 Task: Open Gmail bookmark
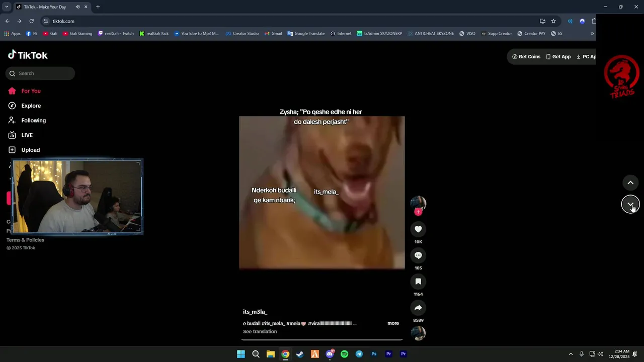point(273,34)
